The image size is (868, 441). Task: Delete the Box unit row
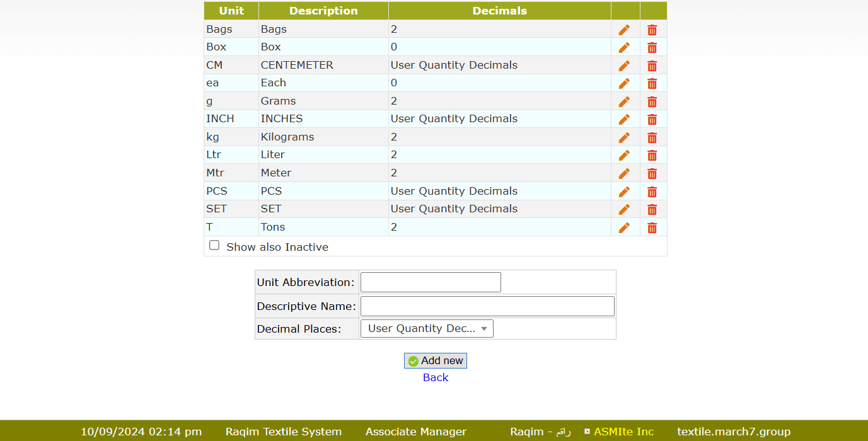click(x=652, y=47)
